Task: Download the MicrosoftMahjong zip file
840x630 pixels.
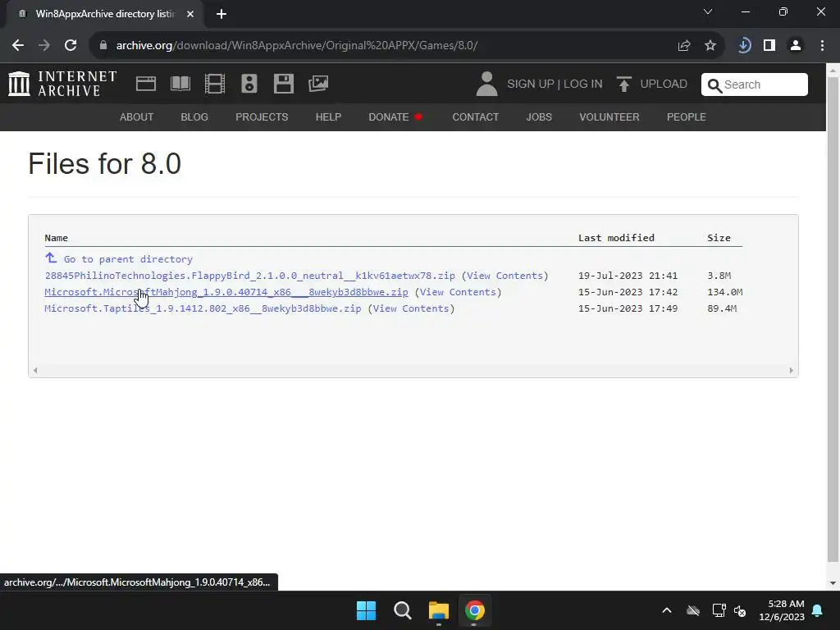Action: tap(226, 293)
